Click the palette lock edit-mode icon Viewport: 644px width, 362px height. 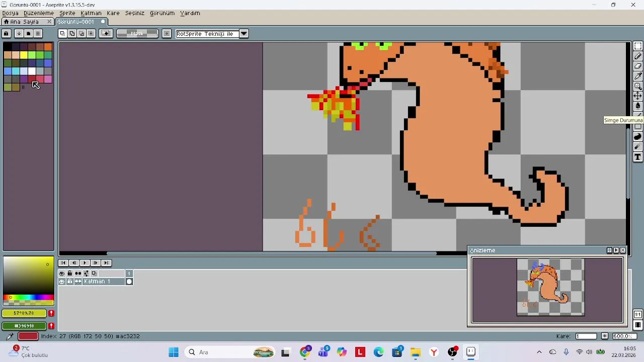pos(7,34)
